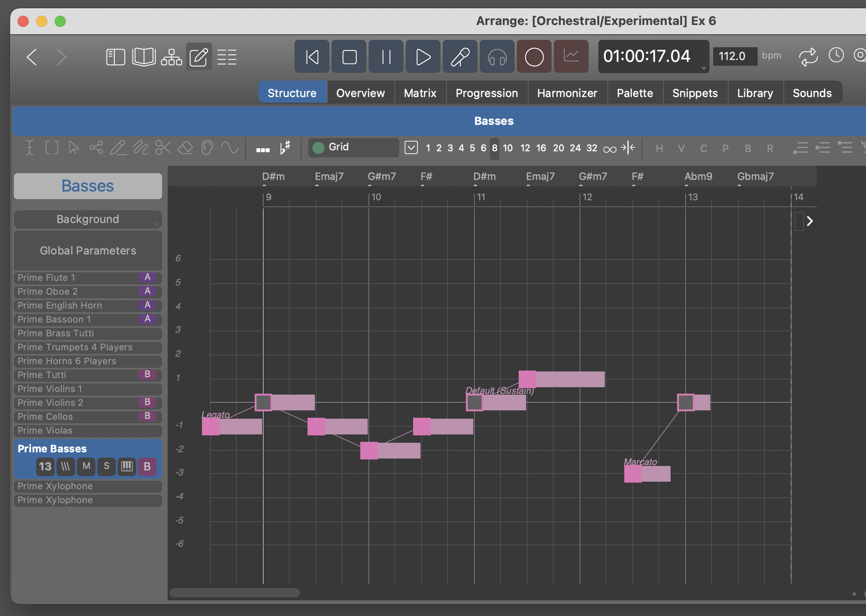Click the piano keyboard icon on Prime Basses

pos(126,466)
